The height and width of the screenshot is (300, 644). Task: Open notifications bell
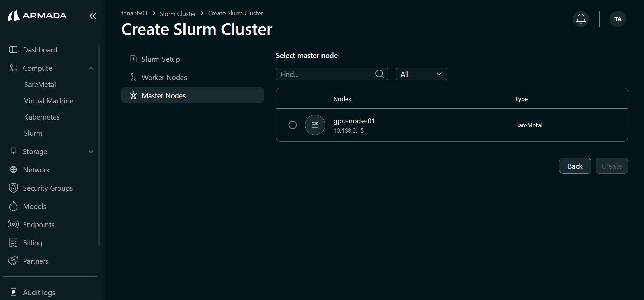click(x=581, y=19)
